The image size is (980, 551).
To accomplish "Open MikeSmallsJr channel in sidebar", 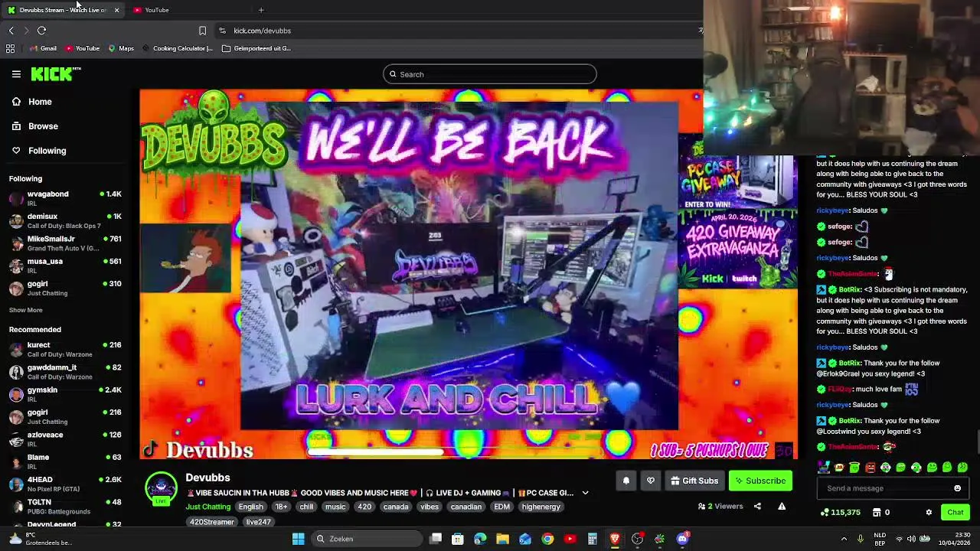I will (65, 243).
